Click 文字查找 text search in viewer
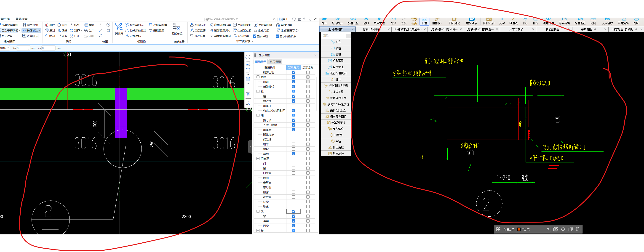 click(x=607, y=21)
